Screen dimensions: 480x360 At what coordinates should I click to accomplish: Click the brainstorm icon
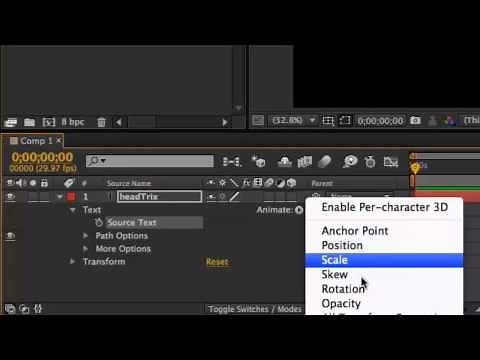point(350,162)
